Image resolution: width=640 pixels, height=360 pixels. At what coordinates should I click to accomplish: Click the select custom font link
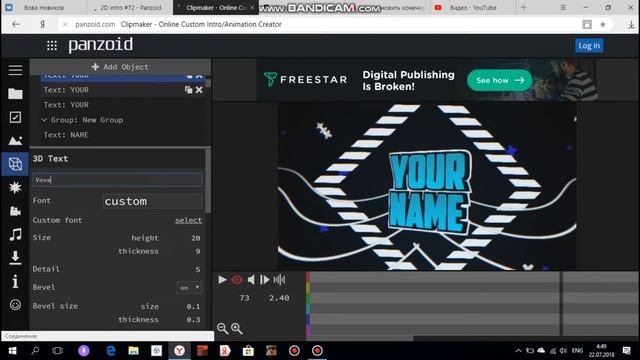coord(188,220)
